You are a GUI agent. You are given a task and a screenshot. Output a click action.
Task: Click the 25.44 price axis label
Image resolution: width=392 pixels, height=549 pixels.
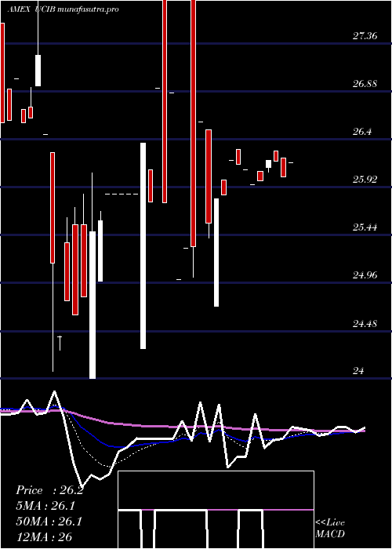pyautogui.click(x=365, y=227)
